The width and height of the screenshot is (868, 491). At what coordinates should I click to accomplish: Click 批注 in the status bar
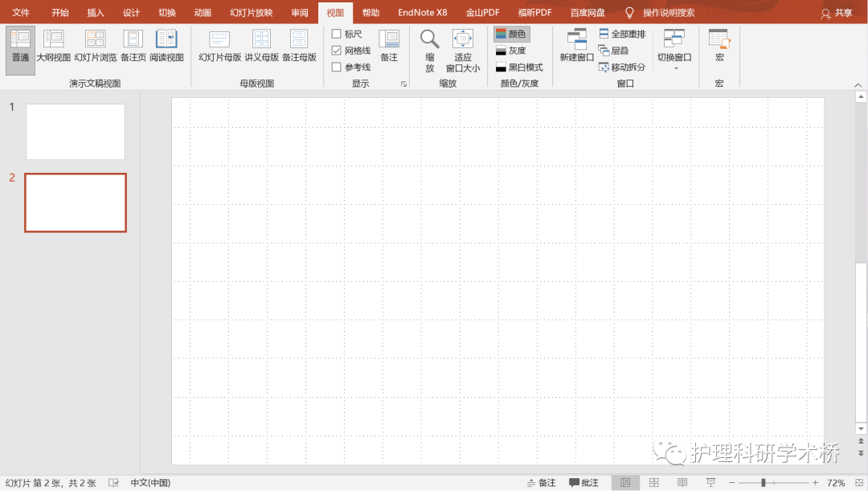[583, 482]
